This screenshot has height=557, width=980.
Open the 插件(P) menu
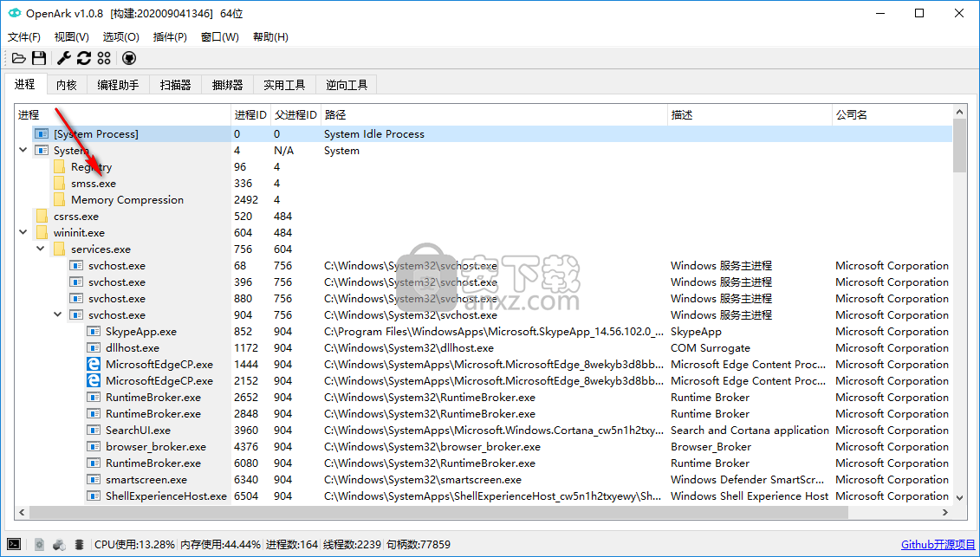pos(170,37)
